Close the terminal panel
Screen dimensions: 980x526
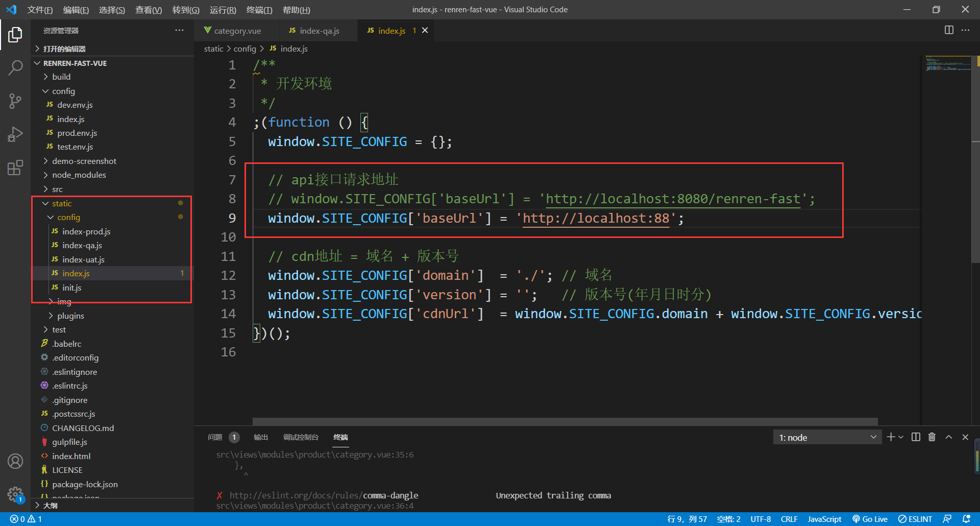click(965, 437)
